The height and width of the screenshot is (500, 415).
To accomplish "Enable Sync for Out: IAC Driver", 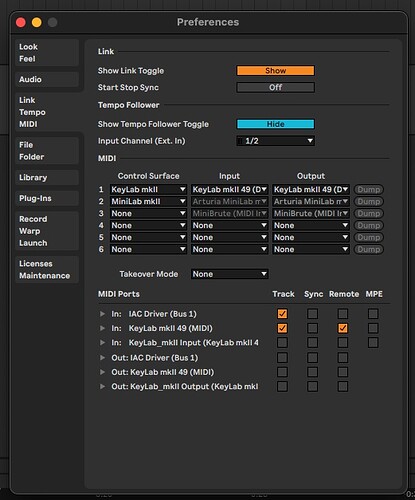I will [x=313, y=358].
